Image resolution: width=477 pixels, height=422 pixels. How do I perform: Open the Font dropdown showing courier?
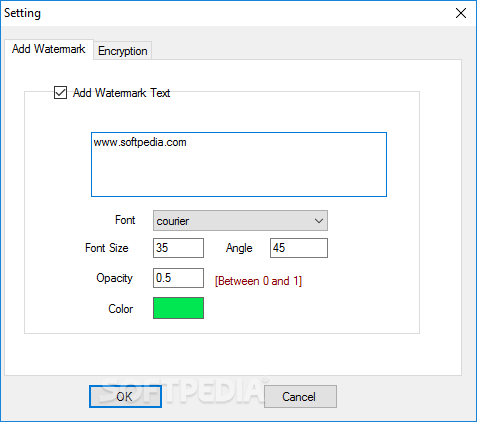[x=240, y=220]
